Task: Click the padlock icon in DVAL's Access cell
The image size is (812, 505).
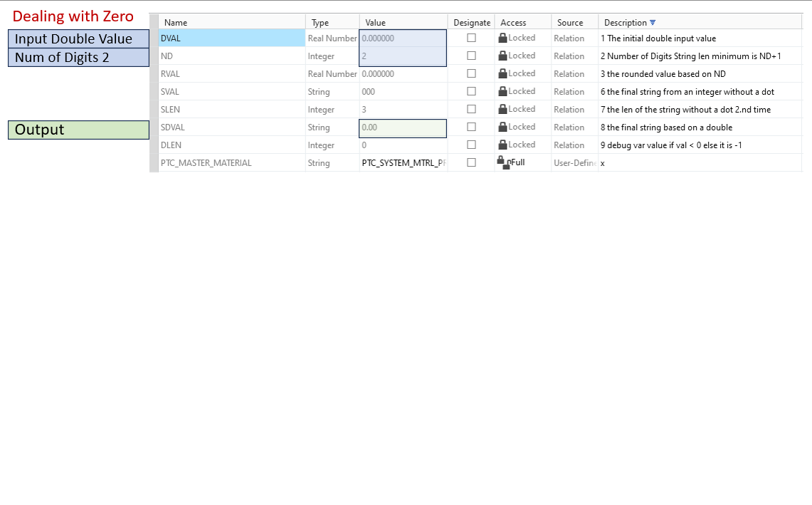Action: [x=502, y=38]
